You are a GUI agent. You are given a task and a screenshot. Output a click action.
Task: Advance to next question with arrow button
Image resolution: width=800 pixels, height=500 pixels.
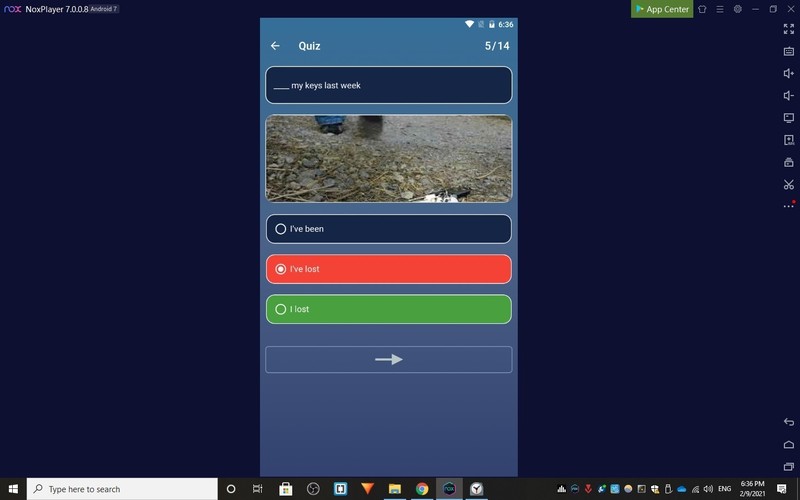[x=388, y=360]
